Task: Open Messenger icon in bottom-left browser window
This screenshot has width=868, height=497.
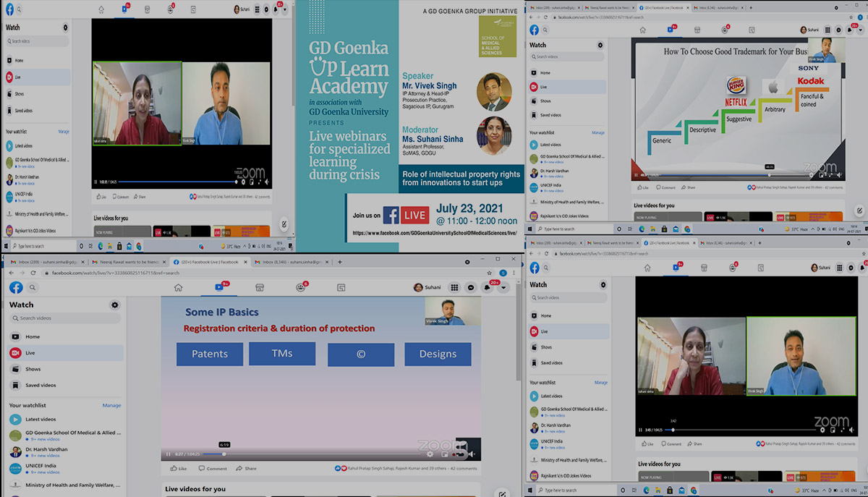Action: click(471, 287)
